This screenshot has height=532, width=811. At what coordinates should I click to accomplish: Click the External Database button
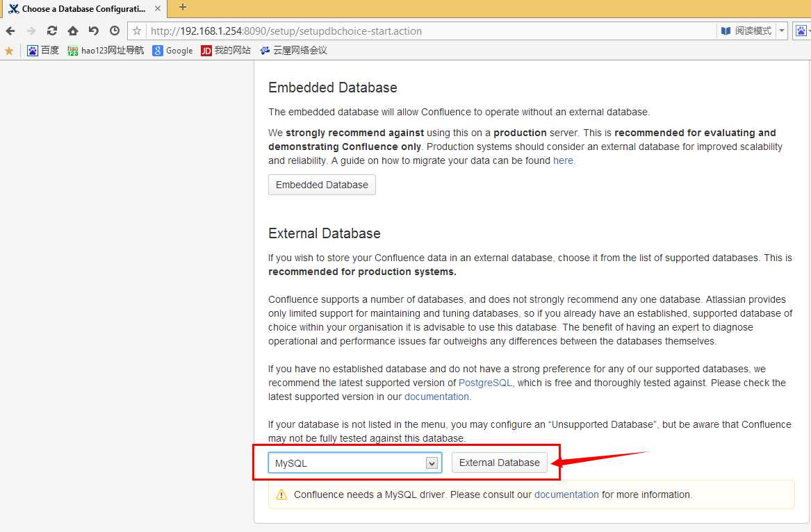(499, 463)
